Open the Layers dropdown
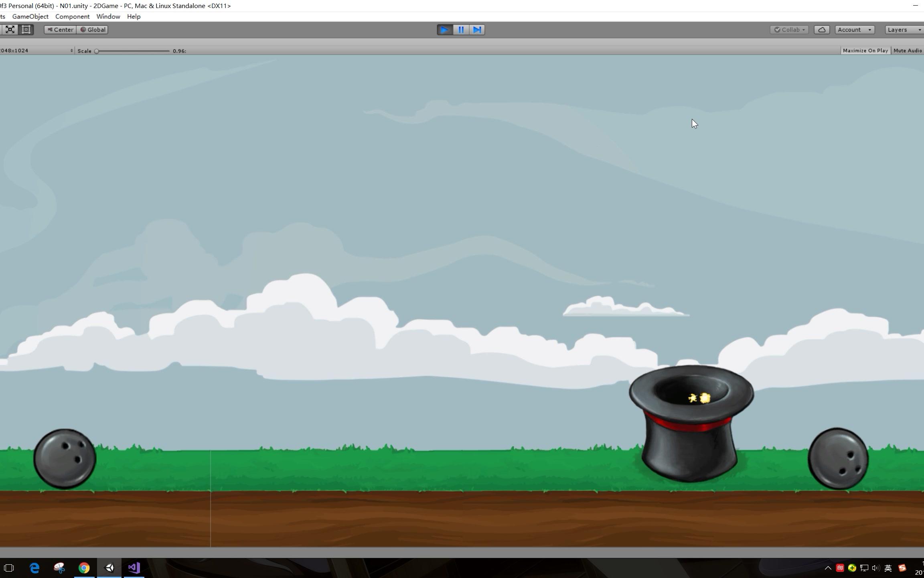Viewport: 924px width, 578px height. coord(903,30)
